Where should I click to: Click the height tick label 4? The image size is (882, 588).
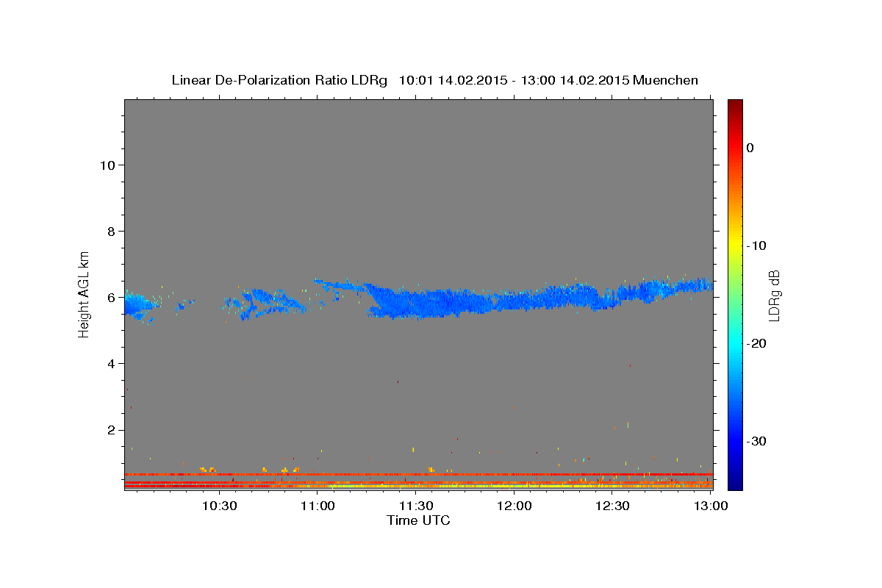pos(110,363)
